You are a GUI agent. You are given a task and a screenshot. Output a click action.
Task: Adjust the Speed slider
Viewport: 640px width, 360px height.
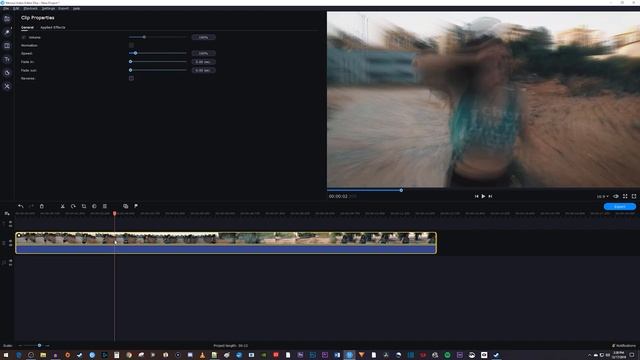tap(158, 53)
